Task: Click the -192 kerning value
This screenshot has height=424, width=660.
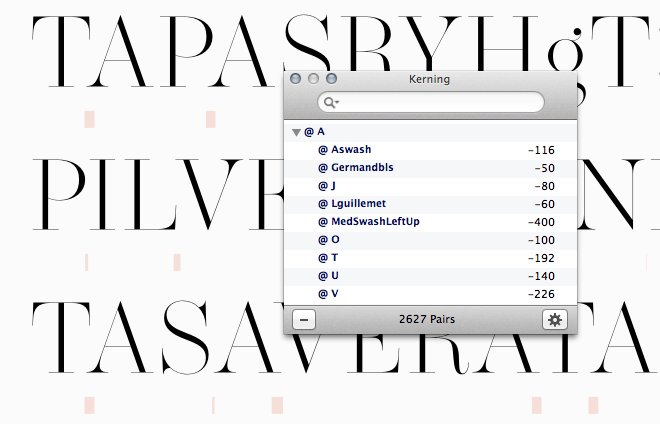Action: pyautogui.click(x=541, y=259)
